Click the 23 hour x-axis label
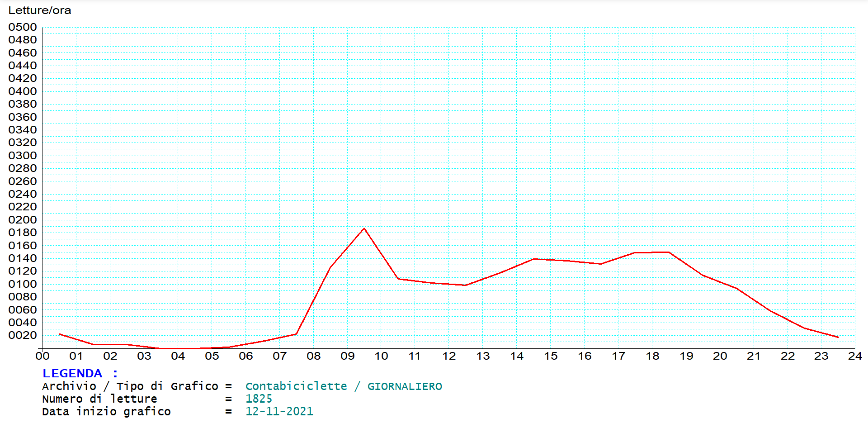Image resolution: width=868 pixels, height=428 pixels. pos(821,356)
